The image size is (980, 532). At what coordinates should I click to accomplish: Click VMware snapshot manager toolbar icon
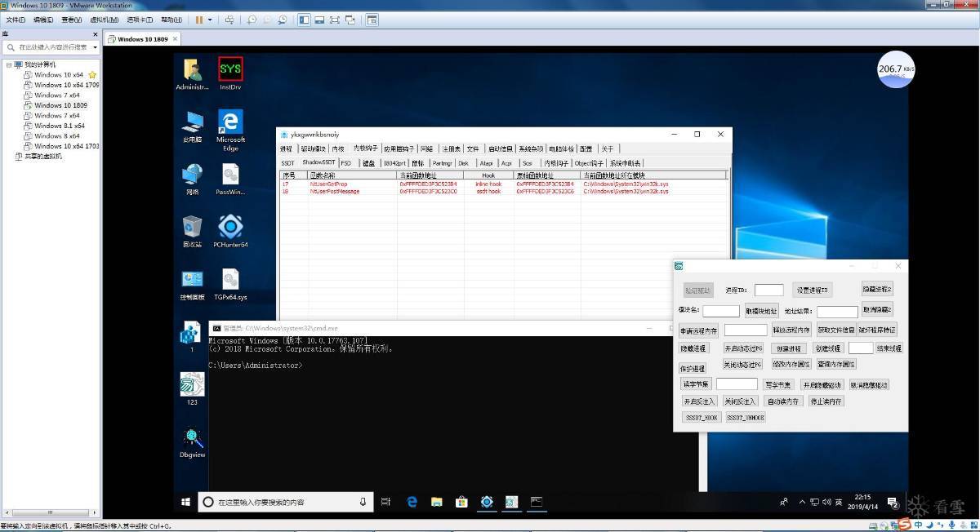[x=282, y=20]
